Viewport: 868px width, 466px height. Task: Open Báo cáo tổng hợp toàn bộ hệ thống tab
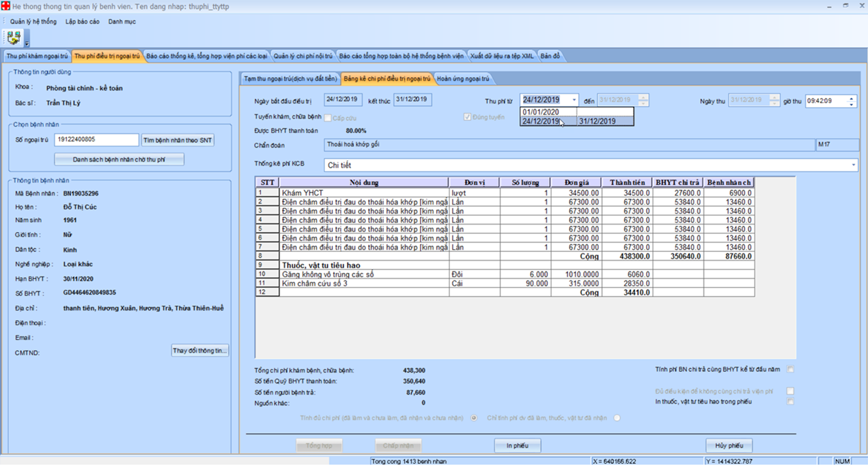402,56
